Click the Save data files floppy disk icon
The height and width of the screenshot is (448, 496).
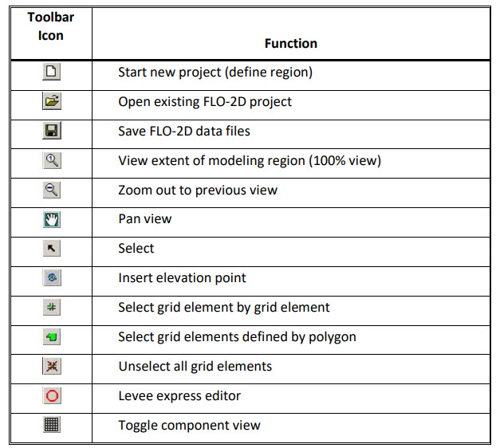(x=51, y=131)
